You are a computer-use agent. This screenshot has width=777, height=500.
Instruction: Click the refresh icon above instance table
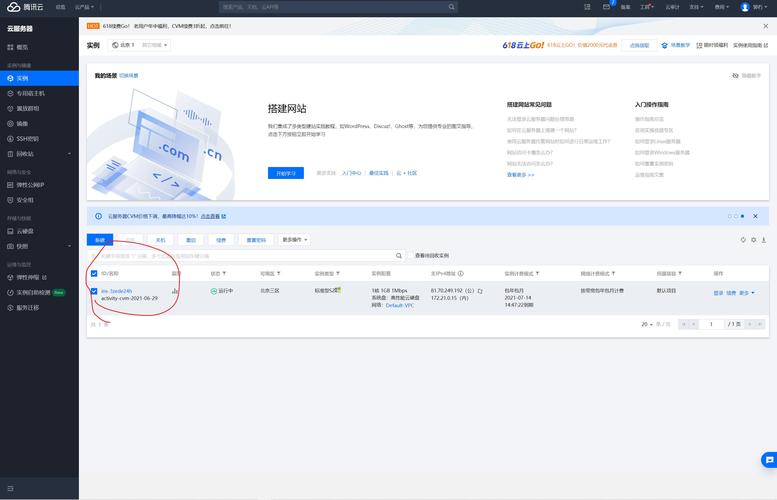742,240
